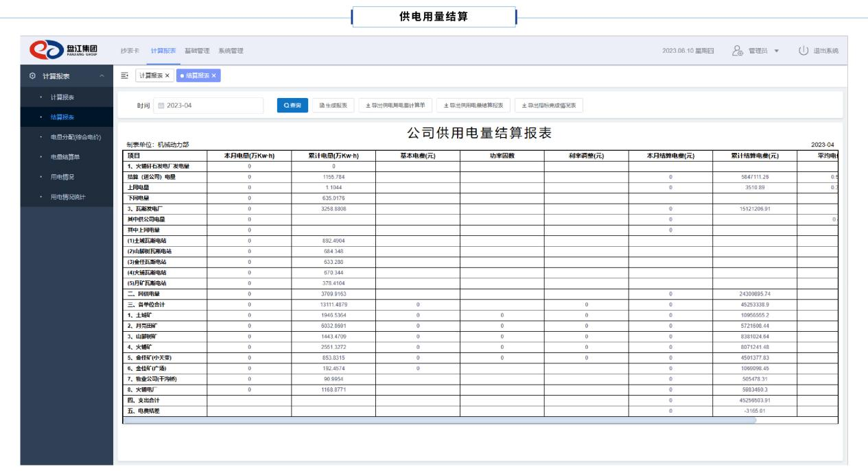
Task: Click 导出指标完成情况表 export button
Action: click(549, 105)
